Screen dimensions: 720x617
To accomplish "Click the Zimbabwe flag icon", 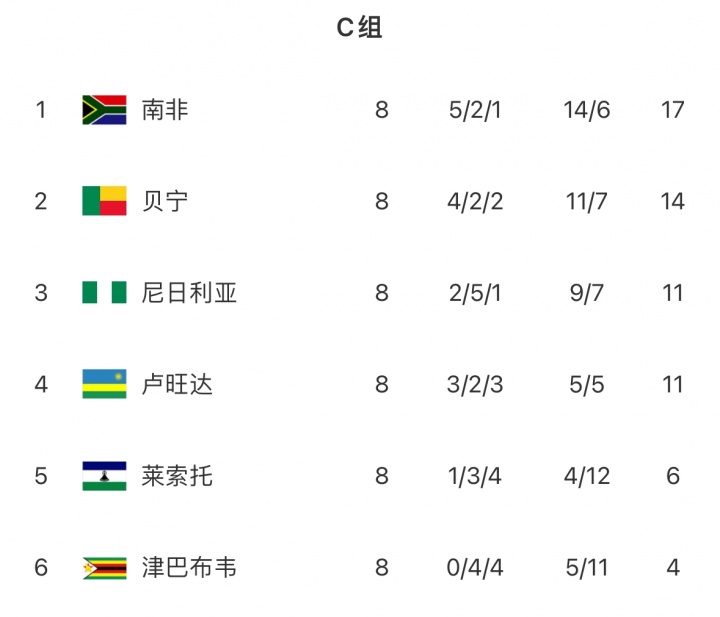I will pyautogui.click(x=104, y=568).
